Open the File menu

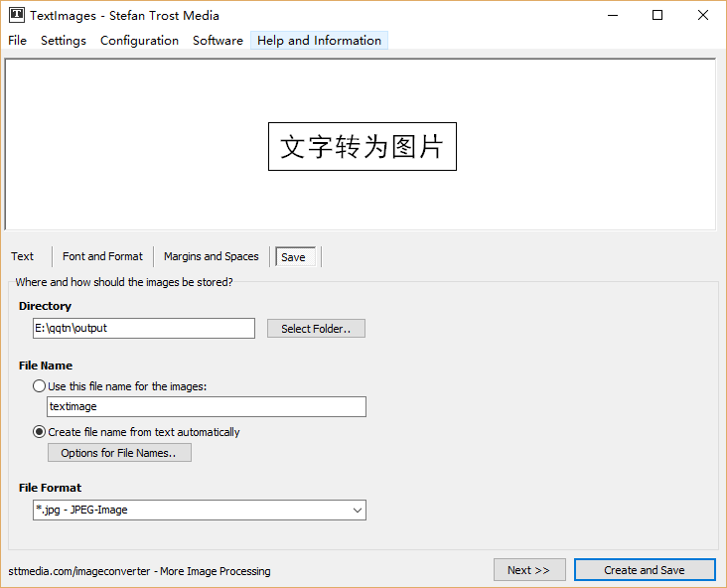(18, 41)
